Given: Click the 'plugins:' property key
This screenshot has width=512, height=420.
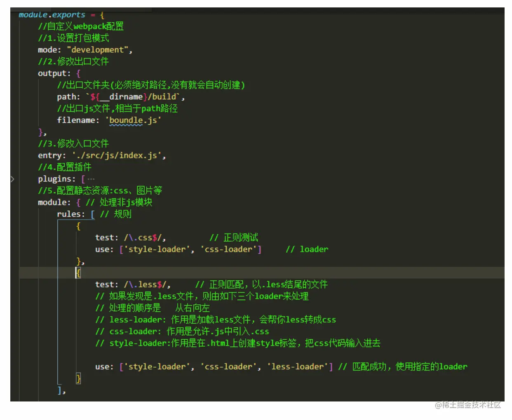Looking at the screenshot, I should pos(57,179).
